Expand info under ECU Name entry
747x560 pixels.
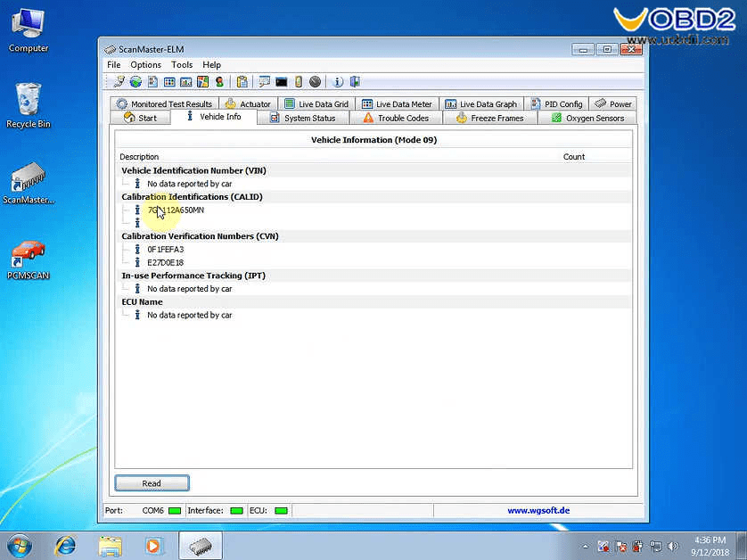tap(137, 315)
